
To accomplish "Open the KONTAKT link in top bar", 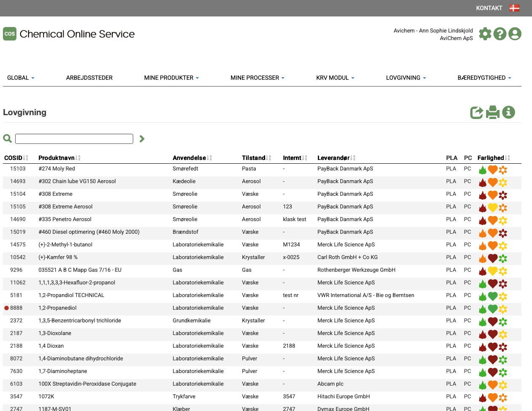I will [489, 8].
